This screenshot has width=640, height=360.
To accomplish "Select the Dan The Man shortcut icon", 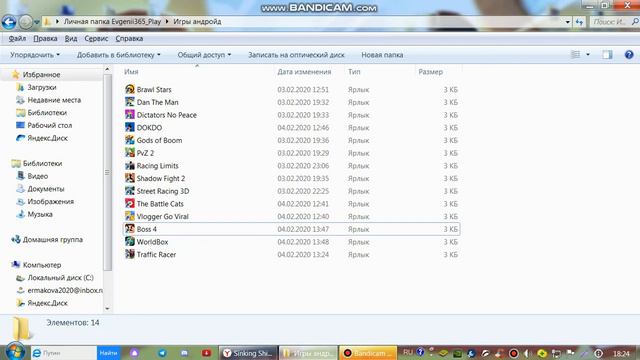I will click(x=130, y=102).
